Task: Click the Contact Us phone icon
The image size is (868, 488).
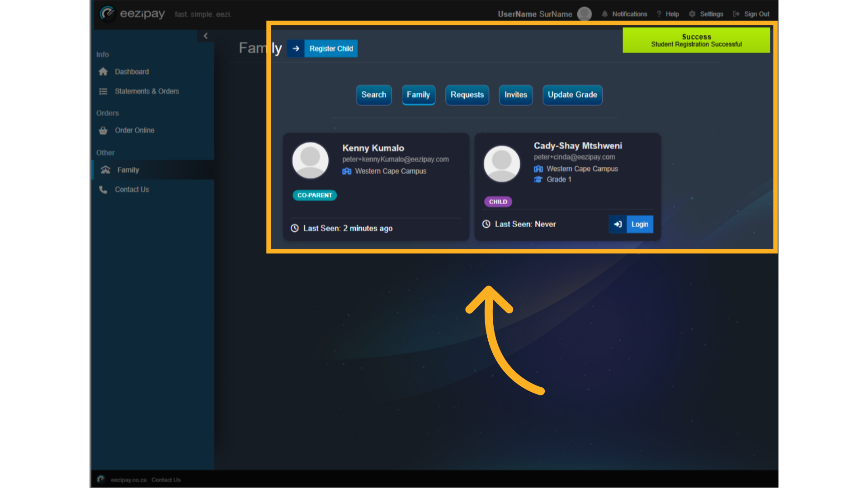Action: [x=103, y=189]
